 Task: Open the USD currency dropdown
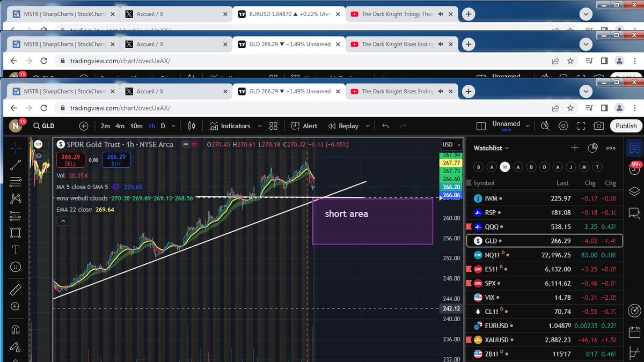[450, 144]
